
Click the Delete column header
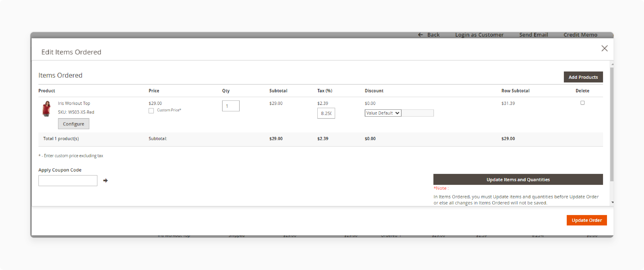coord(582,91)
